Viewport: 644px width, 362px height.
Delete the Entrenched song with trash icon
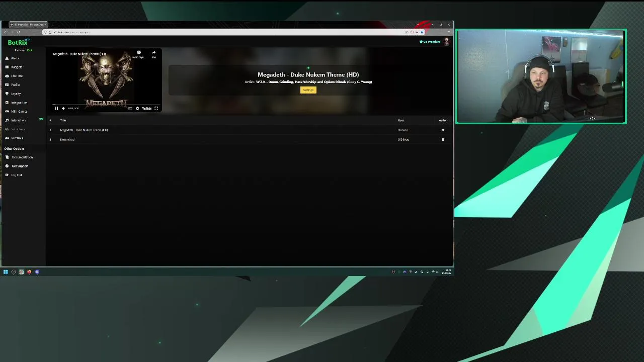443,139
